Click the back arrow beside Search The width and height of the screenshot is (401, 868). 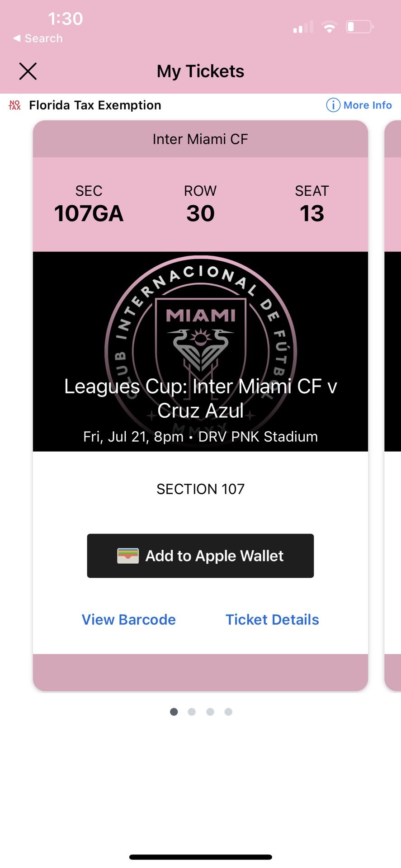[x=16, y=38]
